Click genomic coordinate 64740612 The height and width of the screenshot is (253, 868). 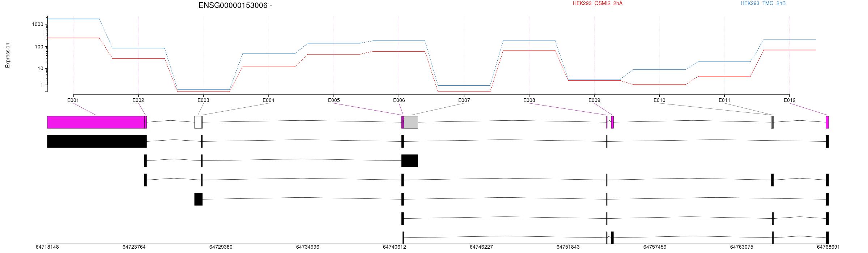point(394,247)
